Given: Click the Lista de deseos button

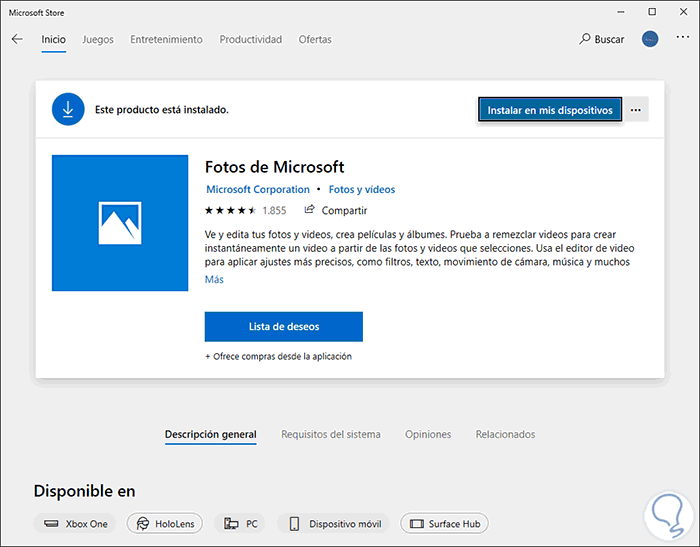Looking at the screenshot, I should (283, 326).
